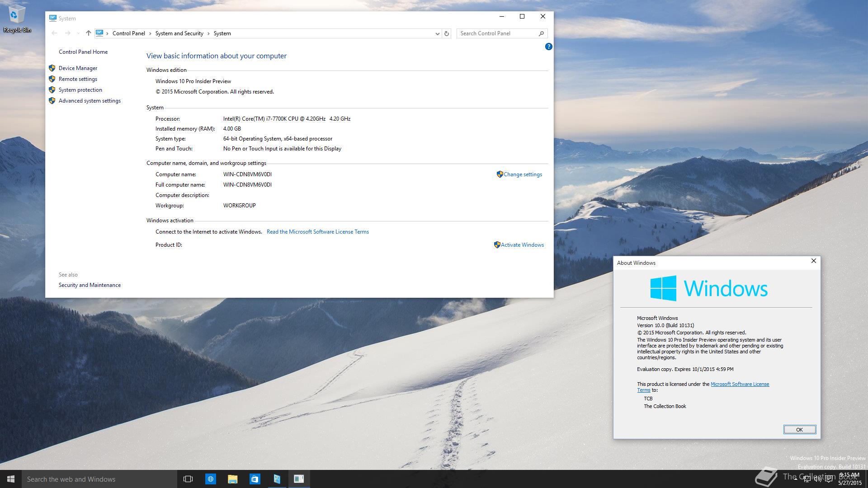
Task: Click the taskbar clock and date
Action: pos(849,479)
